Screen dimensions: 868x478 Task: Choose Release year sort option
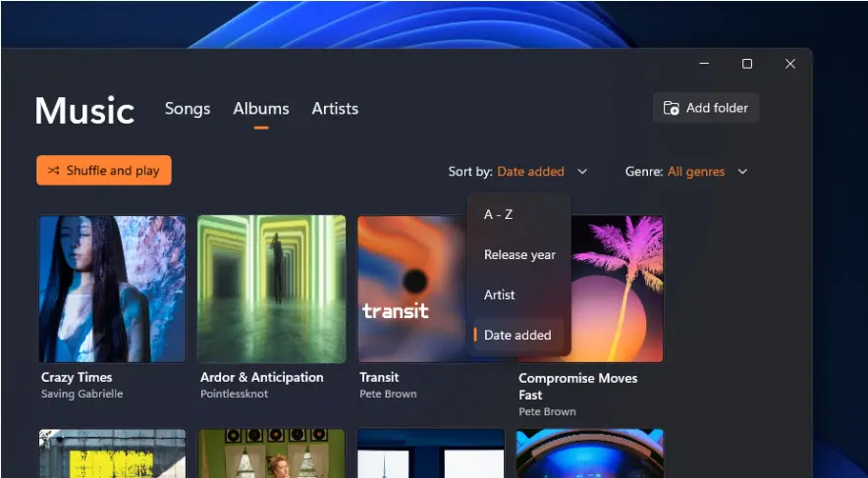pyautogui.click(x=518, y=255)
